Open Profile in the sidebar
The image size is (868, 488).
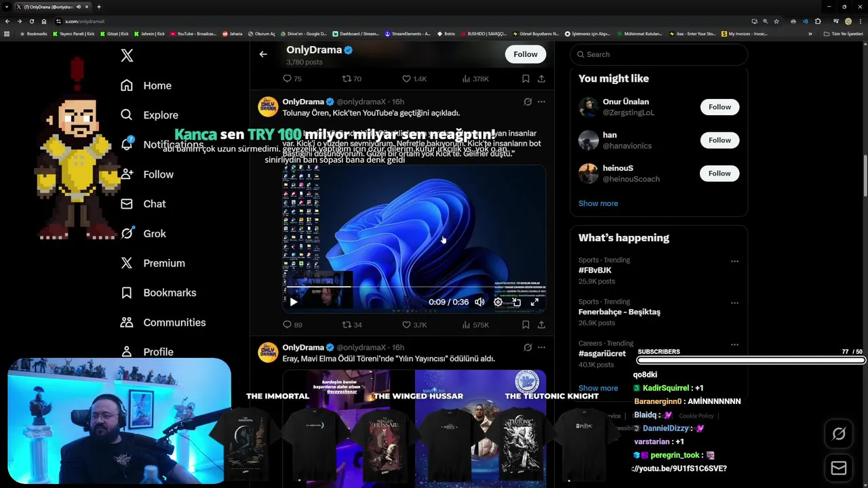click(146, 352)
